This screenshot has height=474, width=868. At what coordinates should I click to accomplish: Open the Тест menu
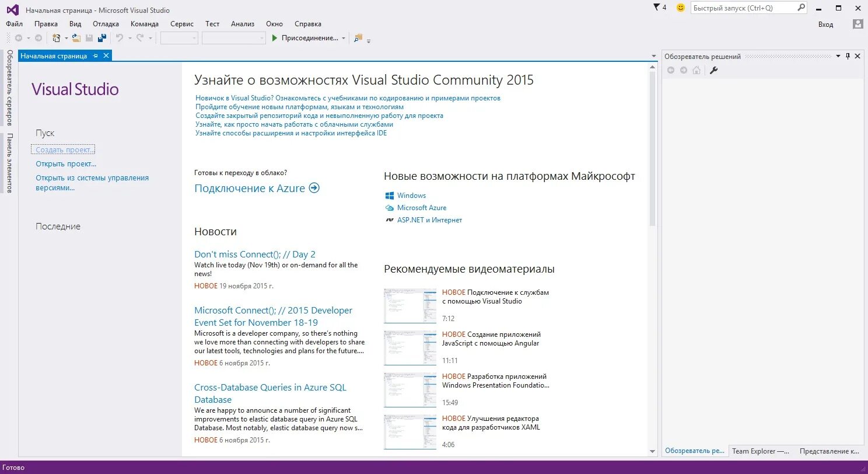coord(212,24)
